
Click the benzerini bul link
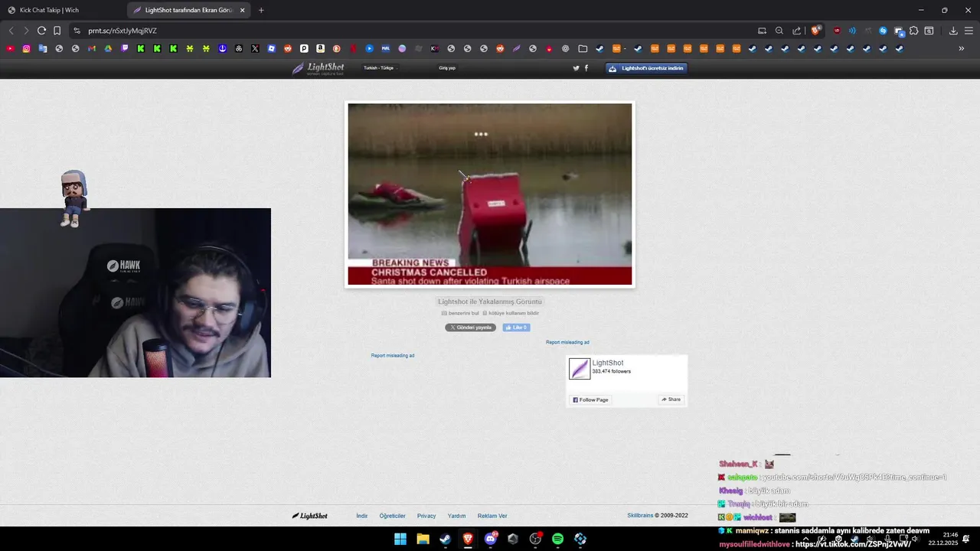[x=460, y=313]
